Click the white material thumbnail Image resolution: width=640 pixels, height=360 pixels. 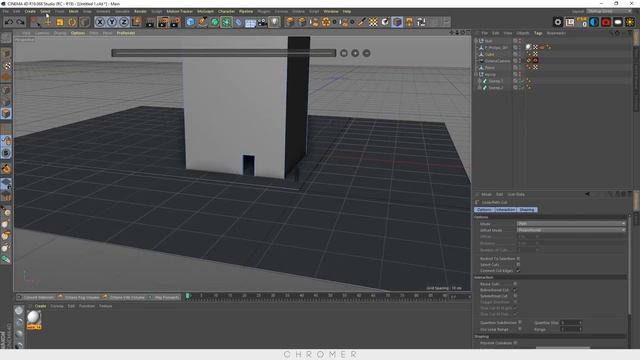tap(34, 319)
